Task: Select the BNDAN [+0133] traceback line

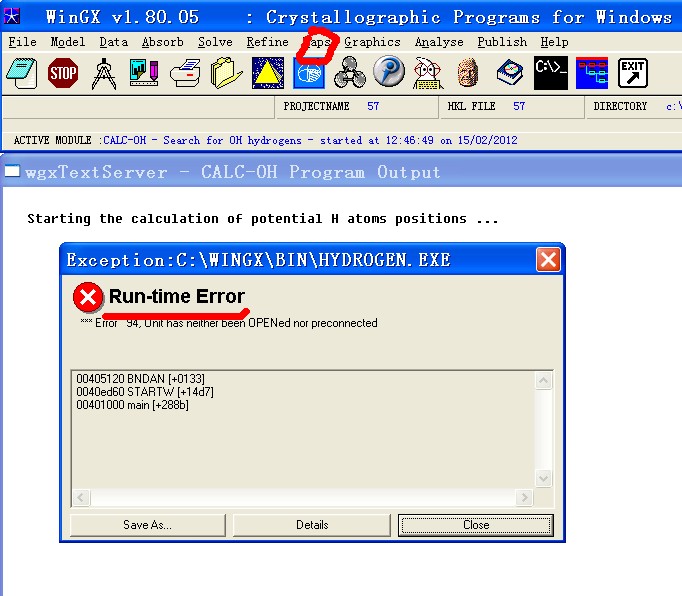Action: click(x=140, y=378)
